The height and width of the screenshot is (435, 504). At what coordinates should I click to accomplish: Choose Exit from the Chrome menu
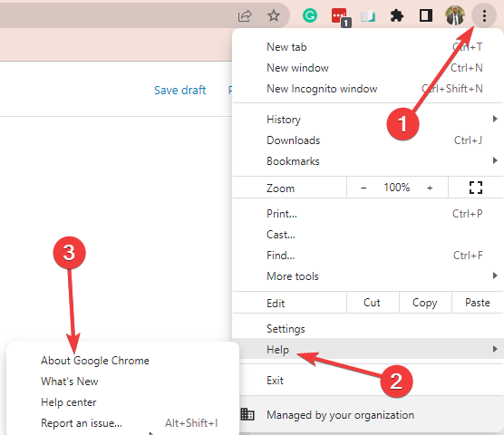(368, 381)
